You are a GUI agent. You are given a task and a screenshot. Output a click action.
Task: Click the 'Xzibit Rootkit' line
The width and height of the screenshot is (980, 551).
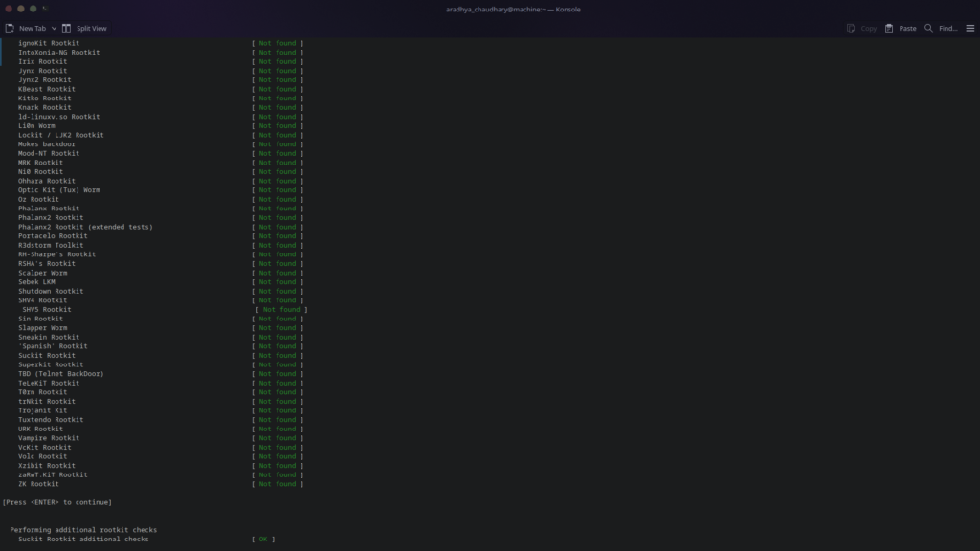47,466
